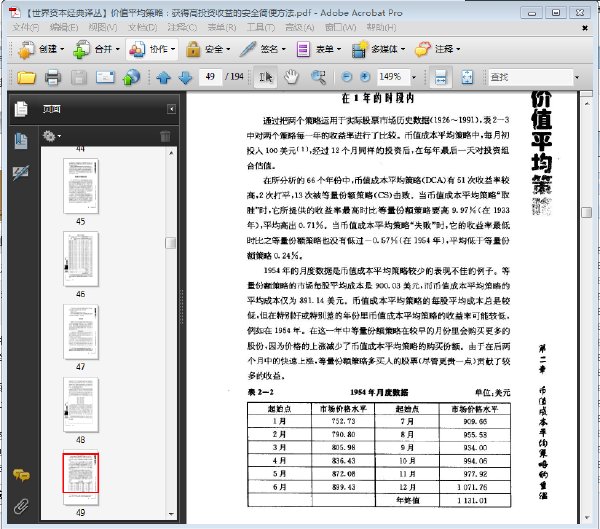Open the zoom percentage dropdown arrow

414,77
